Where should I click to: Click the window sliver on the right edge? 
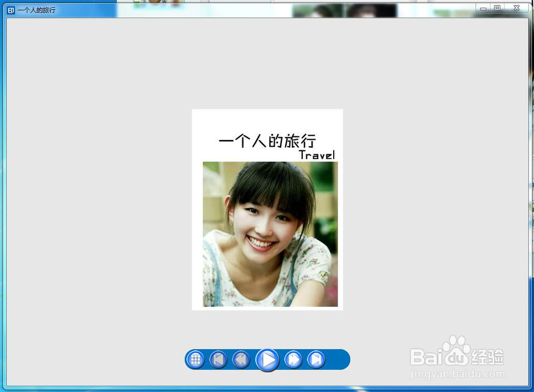pyautogui.click(x=532, y=187)
